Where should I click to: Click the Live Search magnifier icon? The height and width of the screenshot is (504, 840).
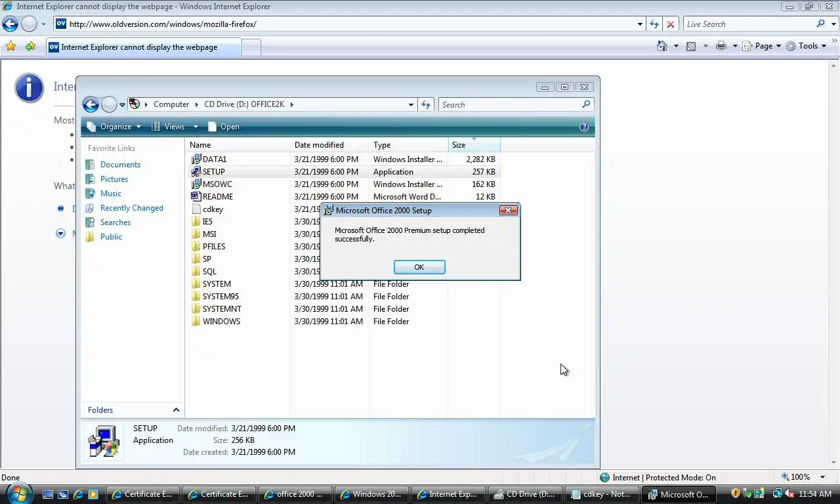click(x=821, y=24)
